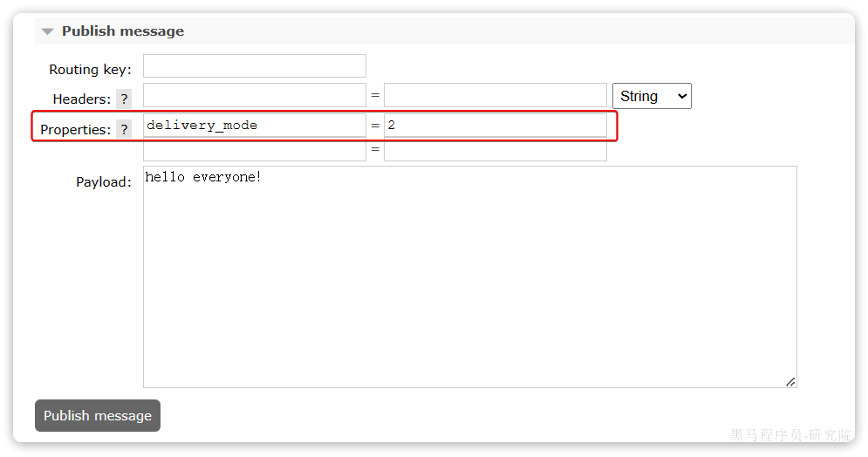
Task: Click the Headers name input field
Action: pyautogui.click(x=255, y=95)
